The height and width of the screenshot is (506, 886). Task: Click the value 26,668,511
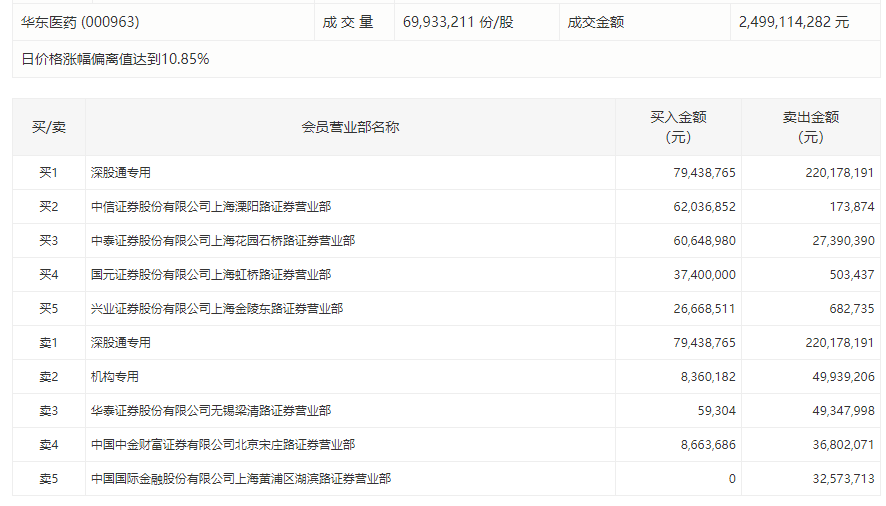(x=704, y=308)
